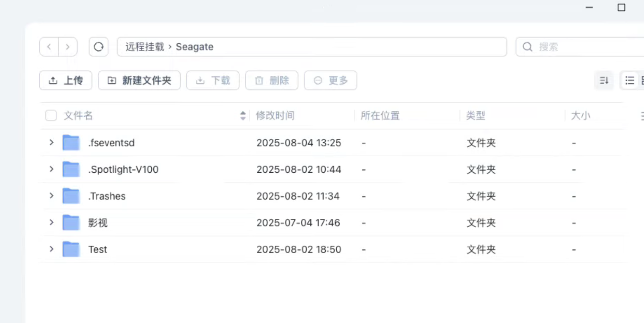This screenshot has height=323, width=644.
Task: Expand the .fseventsd folder row
Action: pyautogui.click(x=51, y=142)
